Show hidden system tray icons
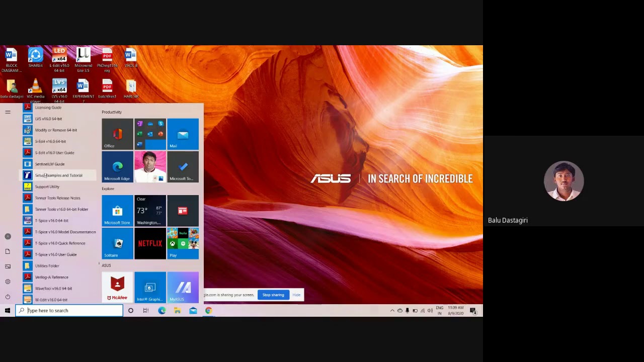This screenshot has width=644, height=362. pyautogui.click(x=392, y=311)
